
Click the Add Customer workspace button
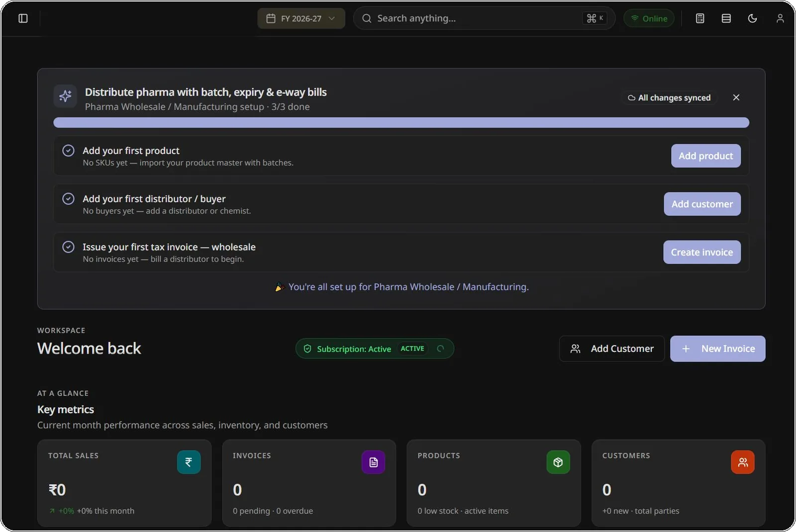611,349
